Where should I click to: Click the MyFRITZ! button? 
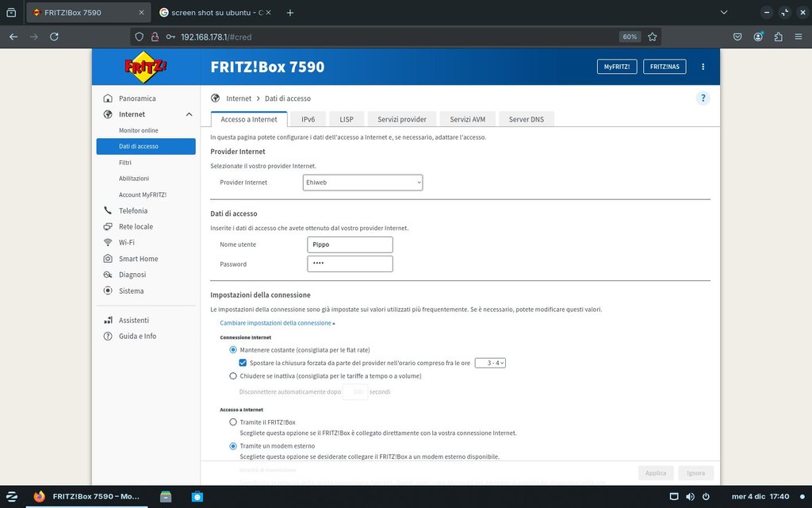[617, 67]
